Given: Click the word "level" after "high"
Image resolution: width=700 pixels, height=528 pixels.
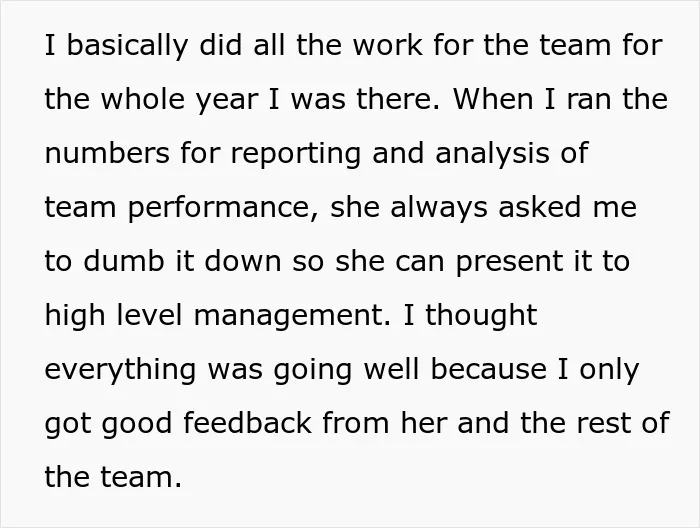Looking at the screenshot, I should pos(150,315).
